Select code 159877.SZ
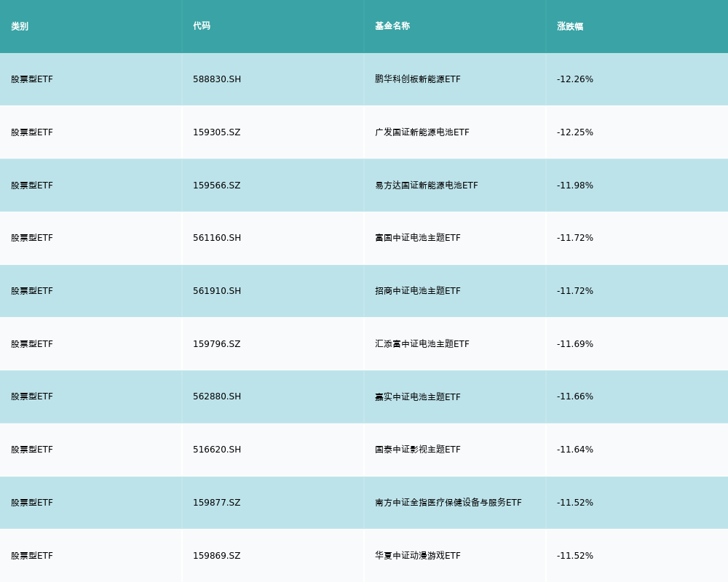The width and height of the screenshot is (728, 582). pyautogui.click(x=217, y=503)
